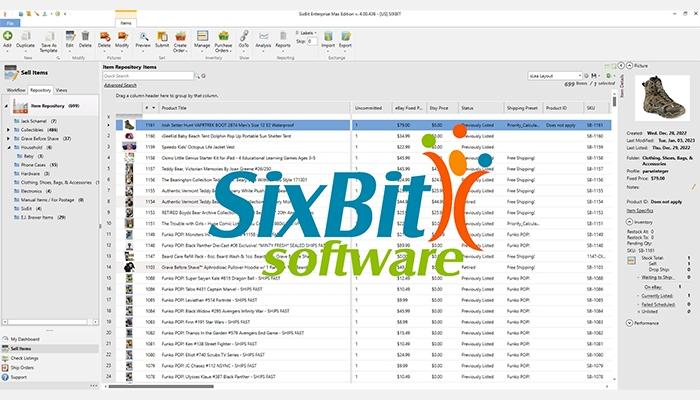Click the Create Order basket icon
The height and width of the screenshot is (400, 700).
pyautogui.click(x=180, y=36)
